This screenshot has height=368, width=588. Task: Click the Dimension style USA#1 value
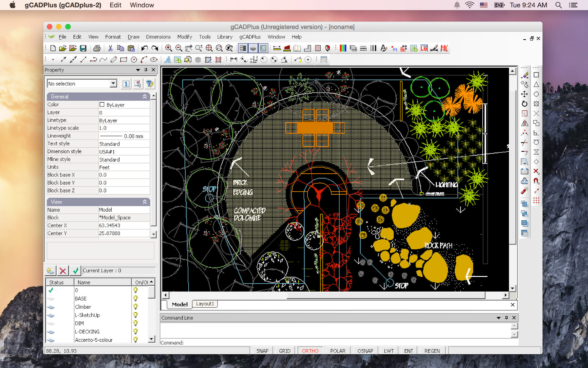(x=124, y=151)
